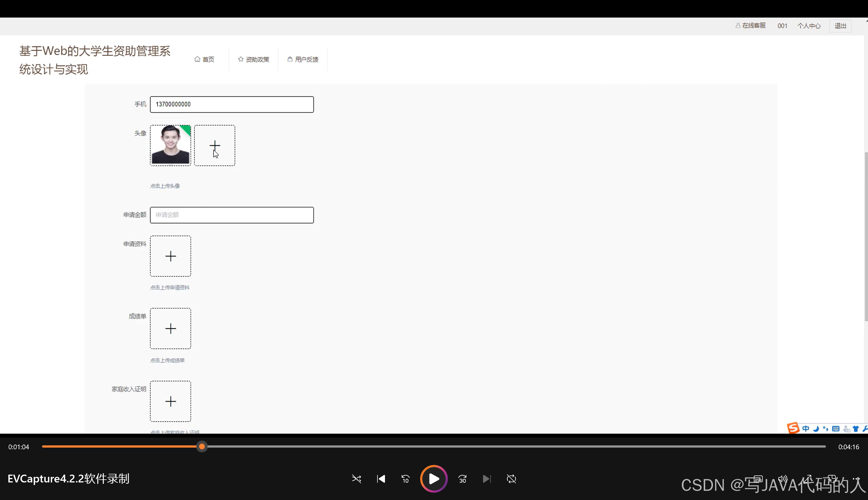Click the 申请资料 upload plus box
868x500 pixels.
pyautogui.click(x=170, y=256)
